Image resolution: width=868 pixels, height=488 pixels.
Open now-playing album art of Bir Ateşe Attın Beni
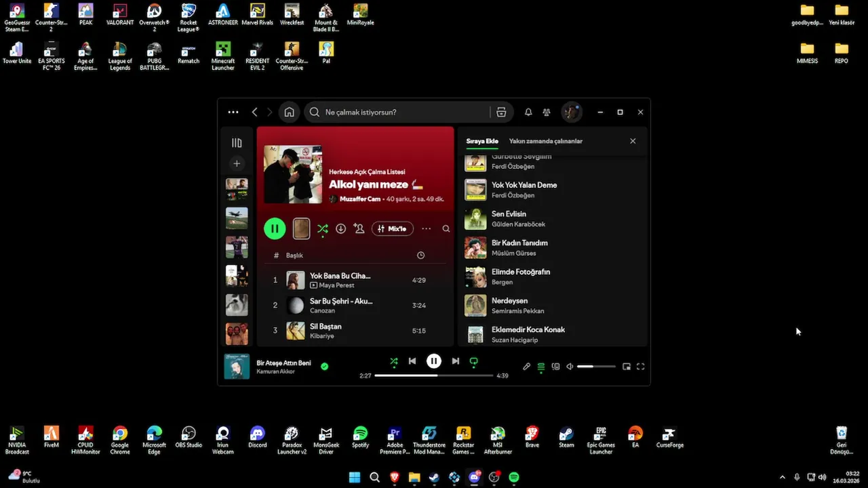[237, 367]
